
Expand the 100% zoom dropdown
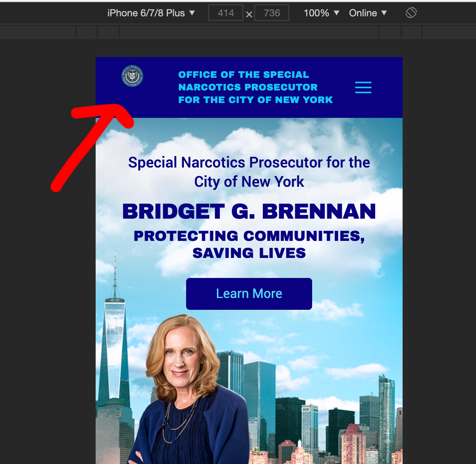point(321,13)
